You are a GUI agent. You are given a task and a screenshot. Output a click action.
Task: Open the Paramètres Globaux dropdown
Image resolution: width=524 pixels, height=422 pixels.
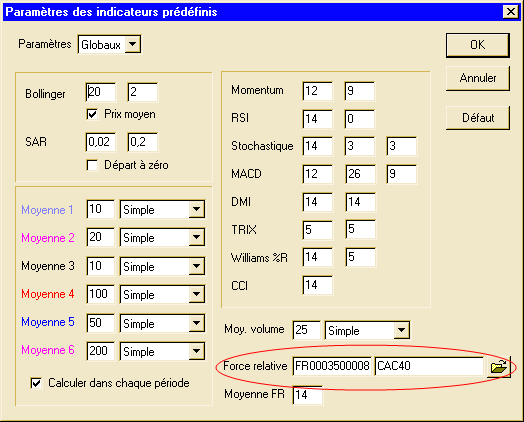pos(109,44)
